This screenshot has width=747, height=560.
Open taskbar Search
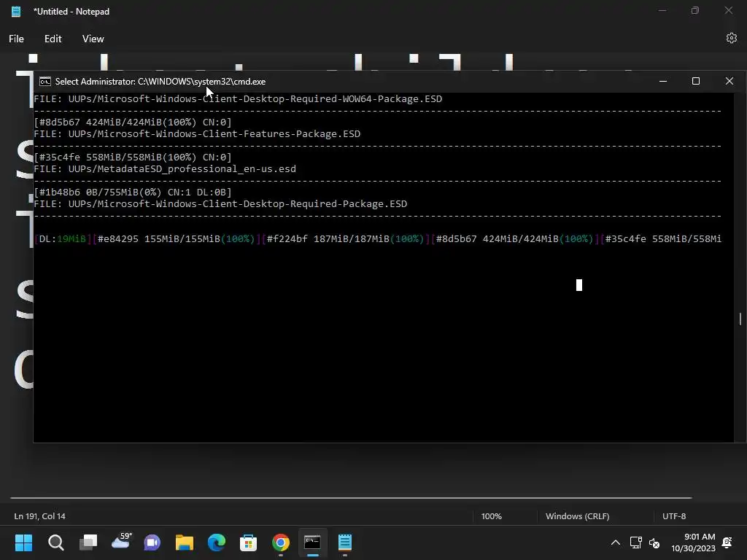(55, 542)
